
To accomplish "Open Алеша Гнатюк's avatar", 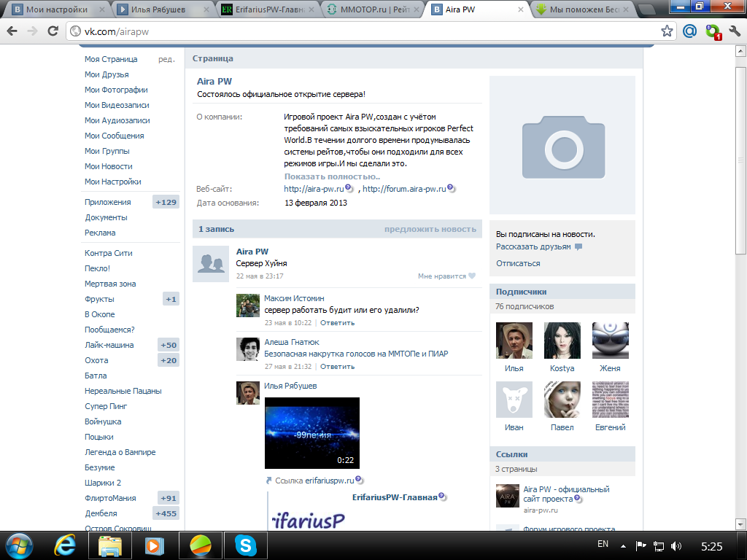I will point(248,349).
